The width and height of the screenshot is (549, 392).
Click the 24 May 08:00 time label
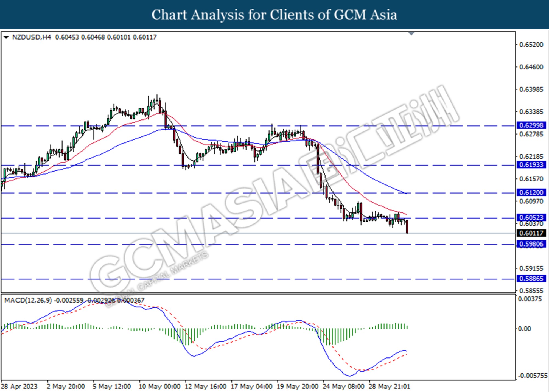point(344,387)
